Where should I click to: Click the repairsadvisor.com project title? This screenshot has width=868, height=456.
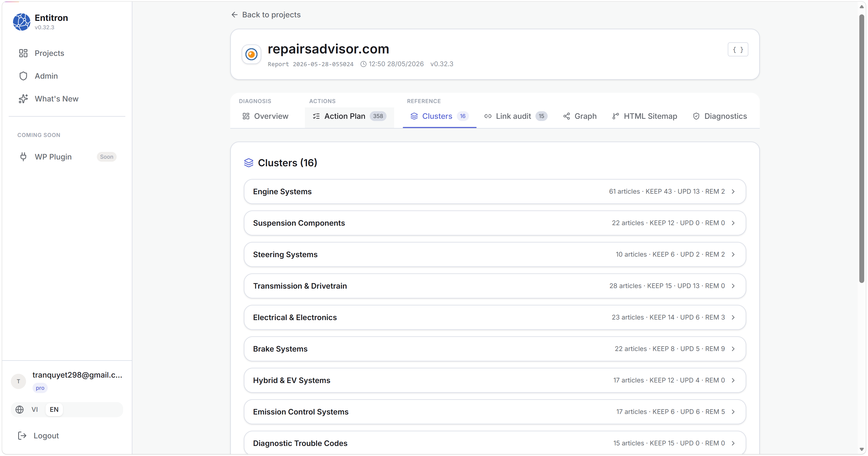[328, 49]
